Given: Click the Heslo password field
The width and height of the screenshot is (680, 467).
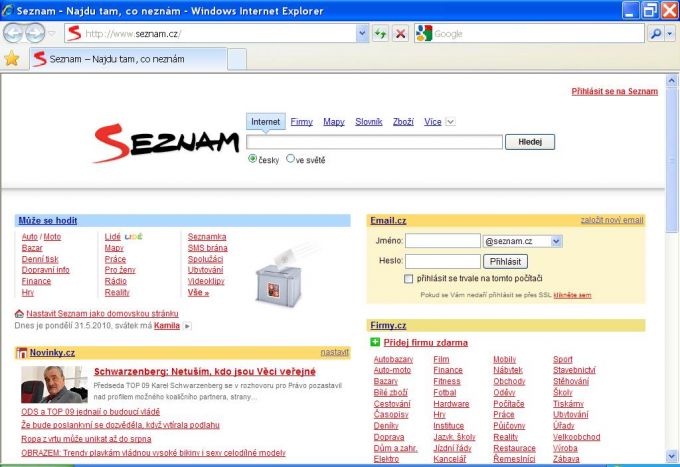Looking at the screenshot, I should 443,261.
